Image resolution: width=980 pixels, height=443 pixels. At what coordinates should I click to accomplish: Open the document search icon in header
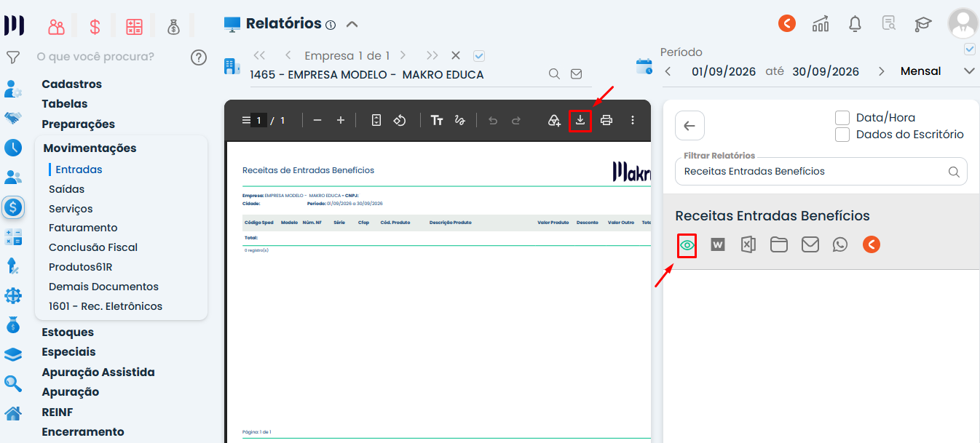(x=889, y=23)
